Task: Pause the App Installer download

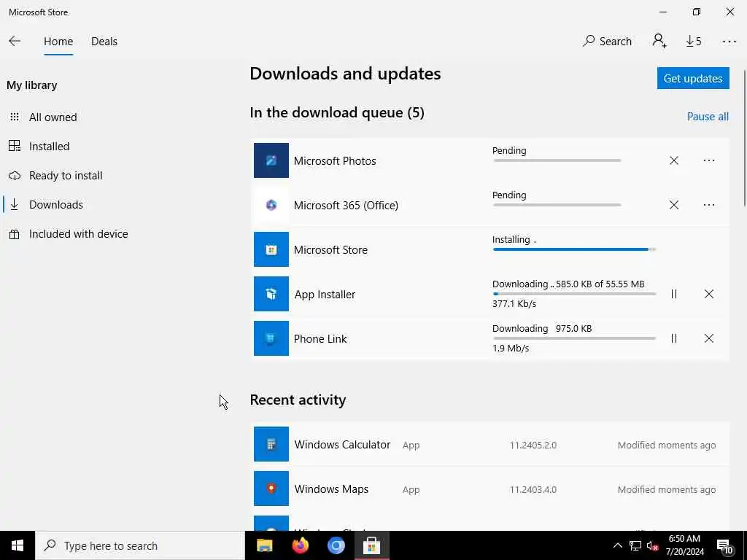Action: click(x=673, y=294)
